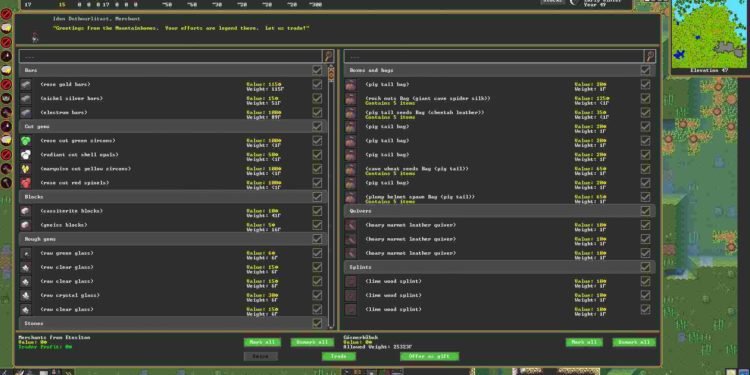Image resolution: width=750 pixels, height=375 pixels.
Task: Select the "raw green glass" row text
Action: (x=67, y=253)
